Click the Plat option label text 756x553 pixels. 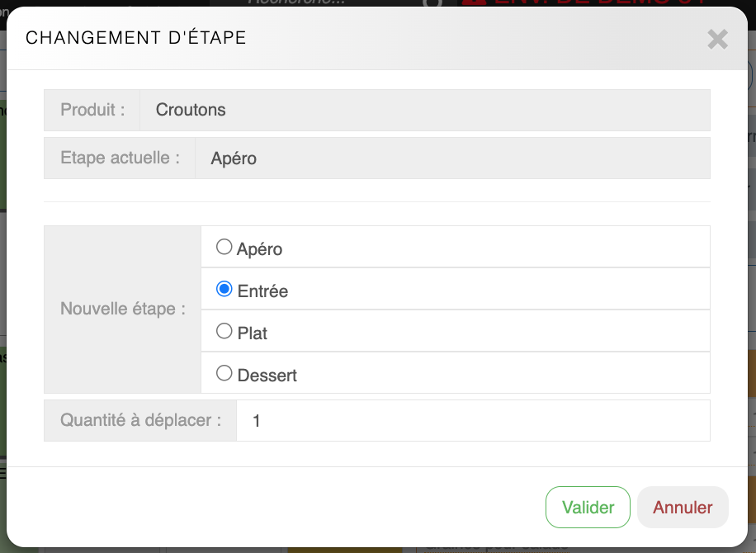pos(253,333)
